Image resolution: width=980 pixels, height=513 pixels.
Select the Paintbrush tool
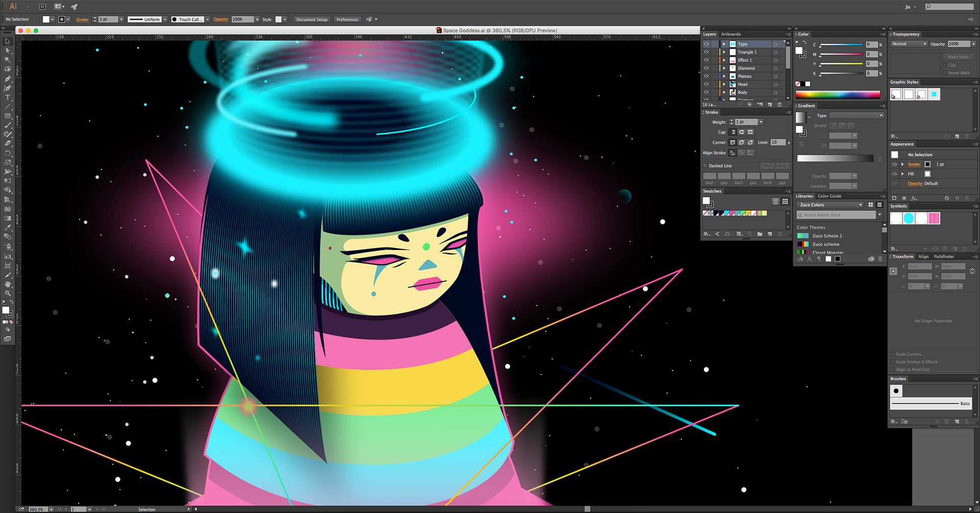coord(8,125)
